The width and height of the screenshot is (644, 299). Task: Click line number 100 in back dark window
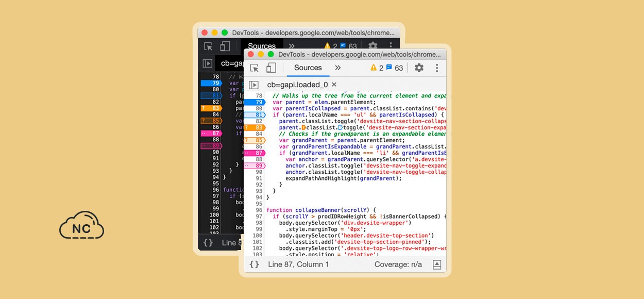[x=214, y=215]
